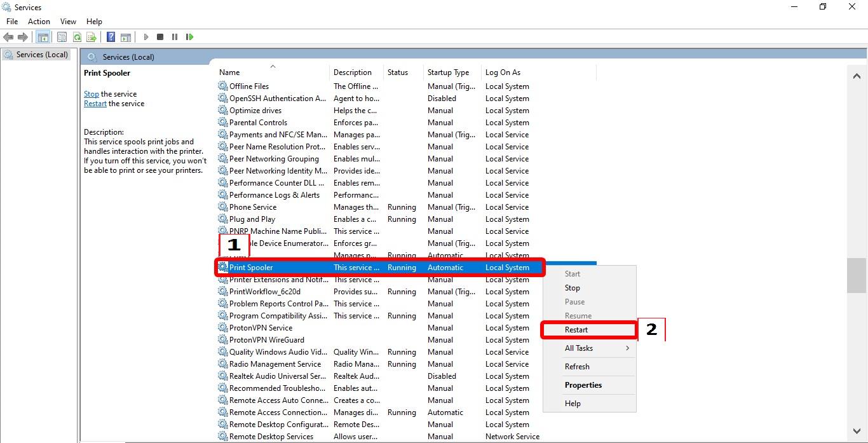Click the gear icon beside Plug and Play
Screen dimensions: 868x443
coord(222,219)
